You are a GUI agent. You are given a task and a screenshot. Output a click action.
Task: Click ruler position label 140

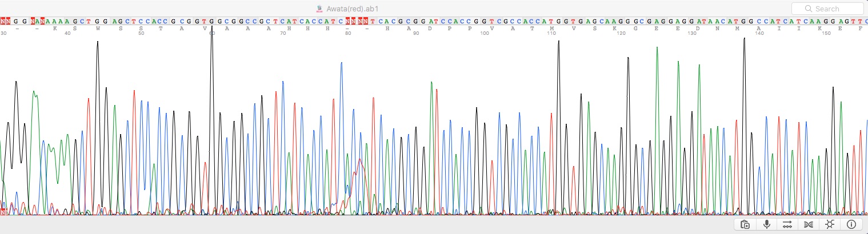click(759, 33)
